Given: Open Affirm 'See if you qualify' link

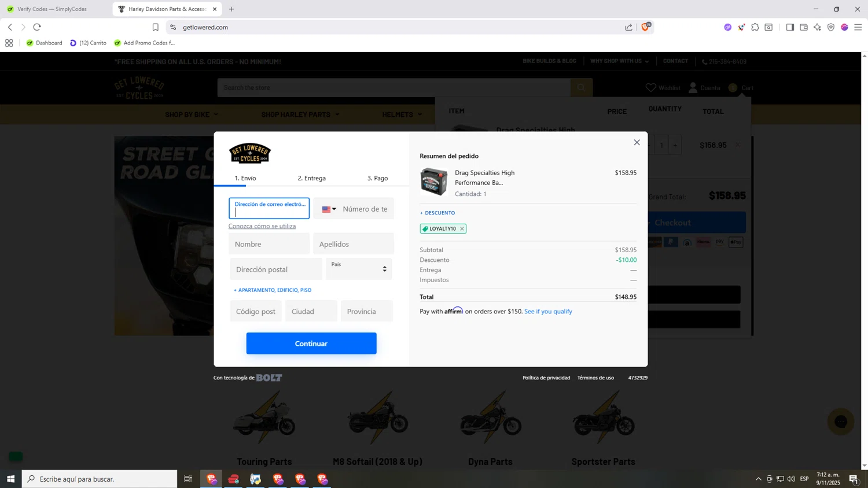Looking at the screenshot, I should click(x=548, y=312).
